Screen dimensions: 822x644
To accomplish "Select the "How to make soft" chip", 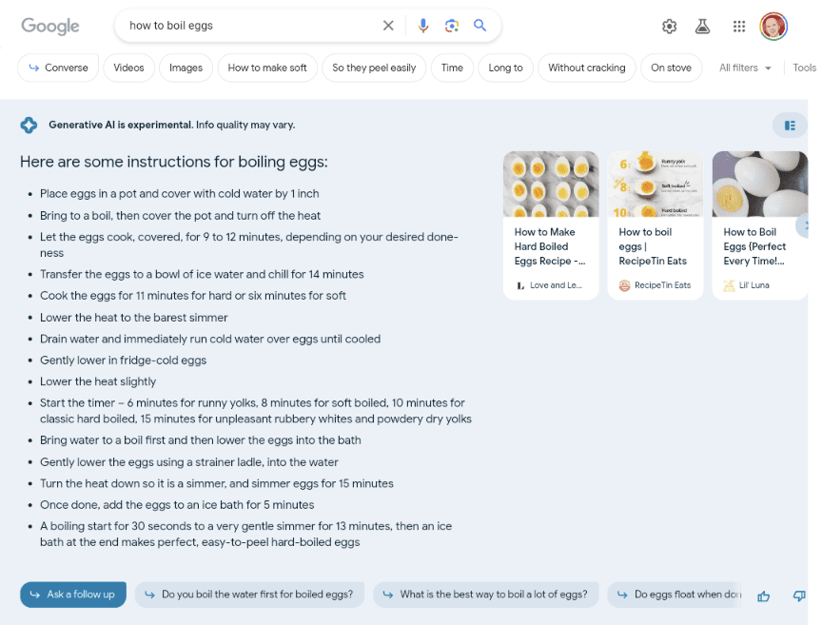I will tap(267, 68).
